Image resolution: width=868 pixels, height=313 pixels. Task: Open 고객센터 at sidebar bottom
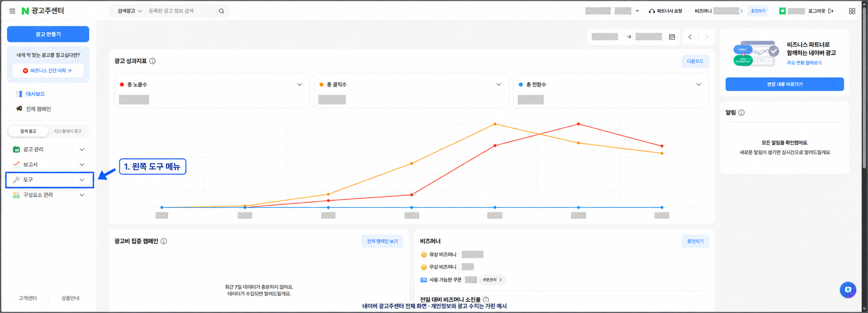click(28, 298)
